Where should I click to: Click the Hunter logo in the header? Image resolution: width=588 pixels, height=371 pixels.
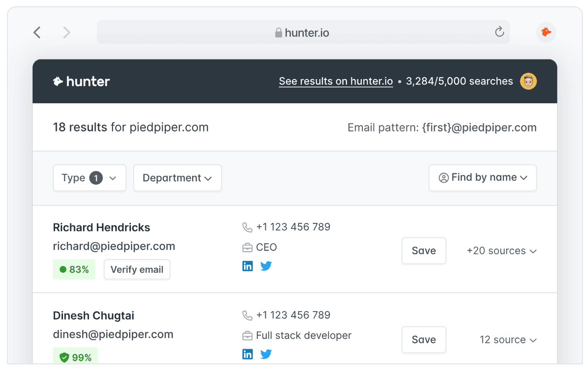point(81,81)
